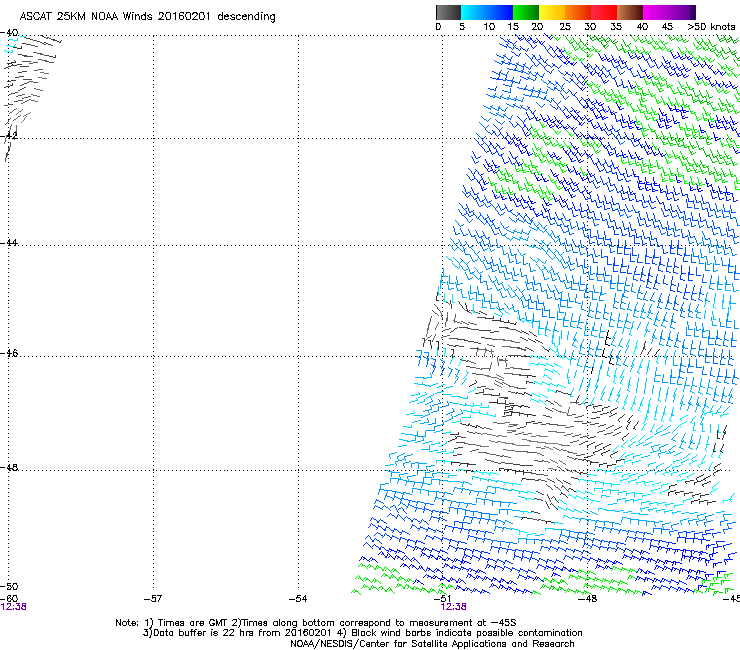Click the '10' legend scale label

click(489, 27)
